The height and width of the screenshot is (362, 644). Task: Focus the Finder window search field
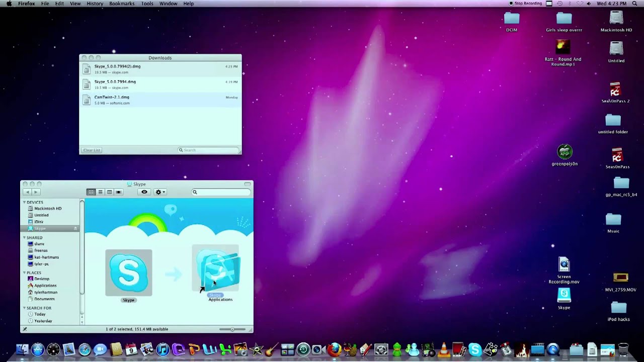(x=221, y=192)
